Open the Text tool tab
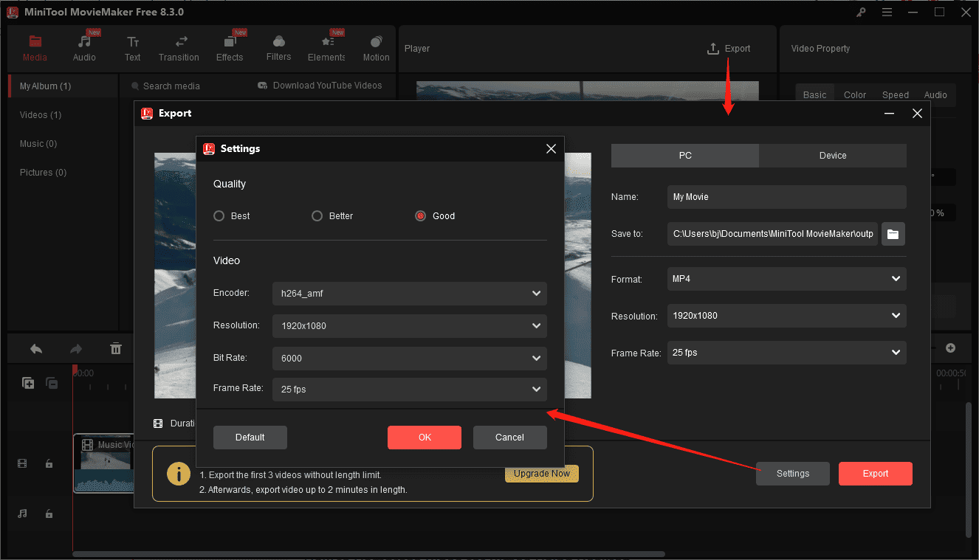The height and width of the screenshot is (560, 979). coord(132,49)
